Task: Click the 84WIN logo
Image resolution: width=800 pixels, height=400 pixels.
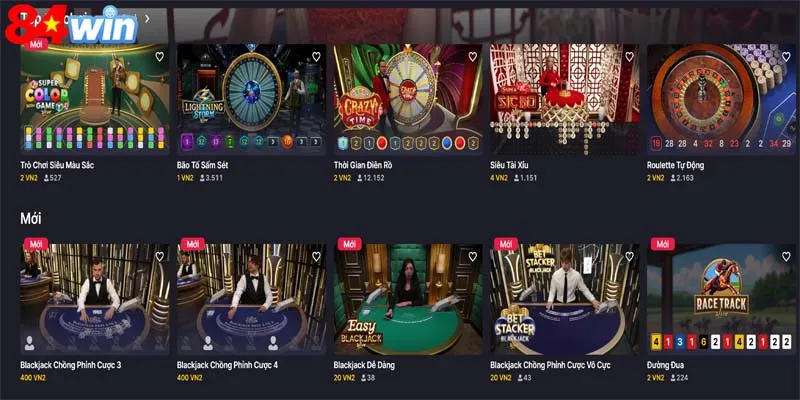Action: [x=71, y=24]
